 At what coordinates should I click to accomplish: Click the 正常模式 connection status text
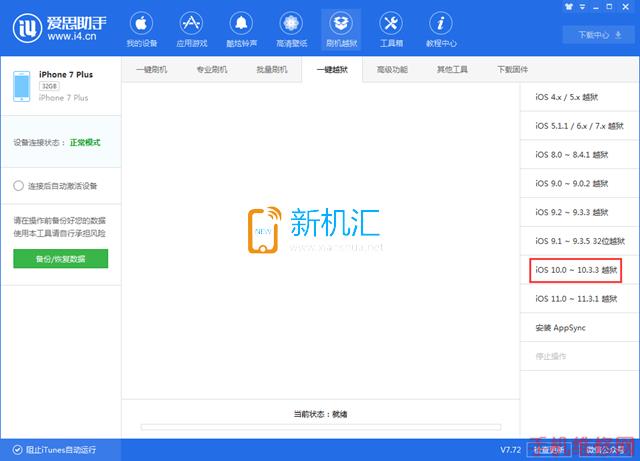point(85,143)
